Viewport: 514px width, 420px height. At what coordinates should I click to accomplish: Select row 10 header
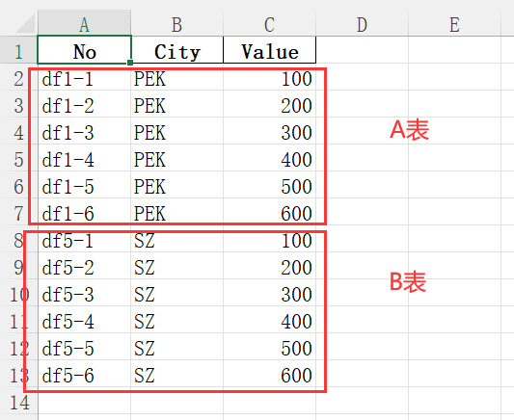pos(18,293)
